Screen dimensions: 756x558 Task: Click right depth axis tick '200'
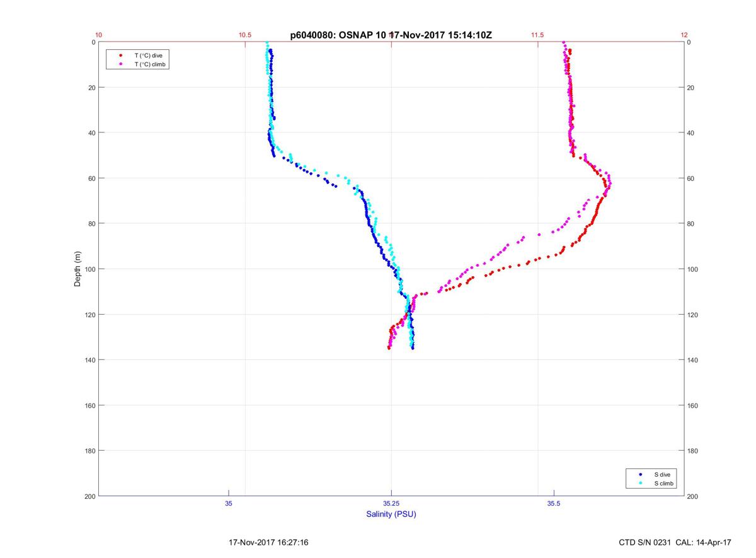693,496
